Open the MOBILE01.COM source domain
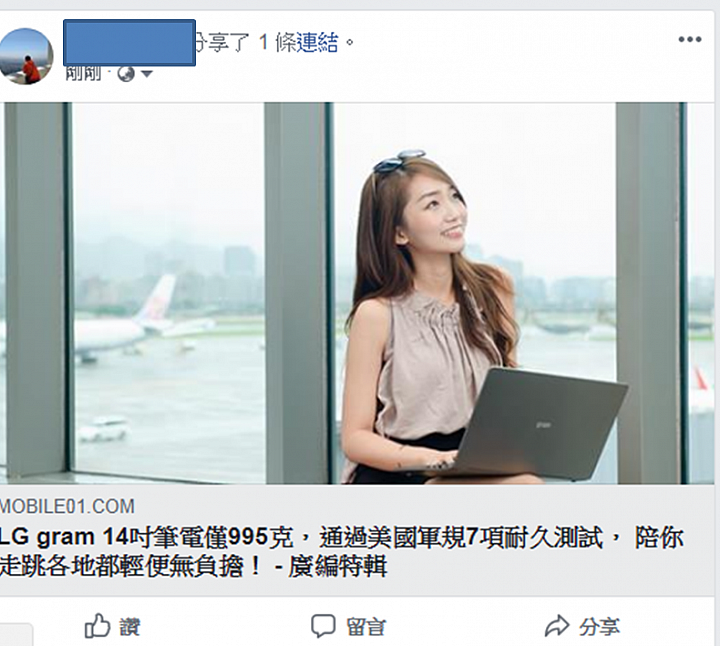Screen dimensions: 720x646 [x=67, y=506]
